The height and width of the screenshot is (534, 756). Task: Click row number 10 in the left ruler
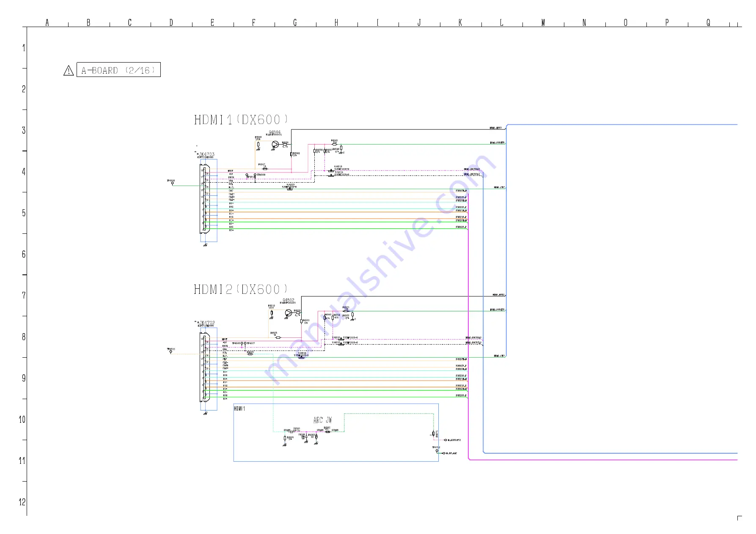pyautogui.click(x=22, y=419)
